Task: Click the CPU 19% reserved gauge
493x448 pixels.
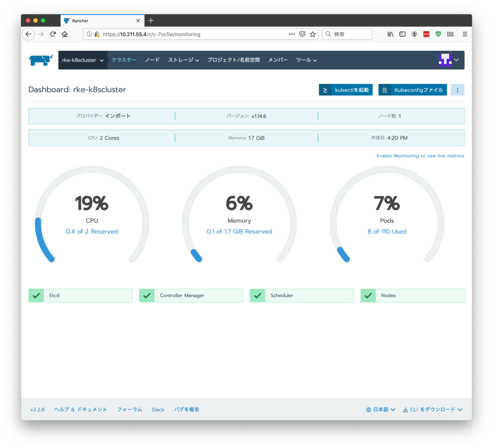Action: 92,215
